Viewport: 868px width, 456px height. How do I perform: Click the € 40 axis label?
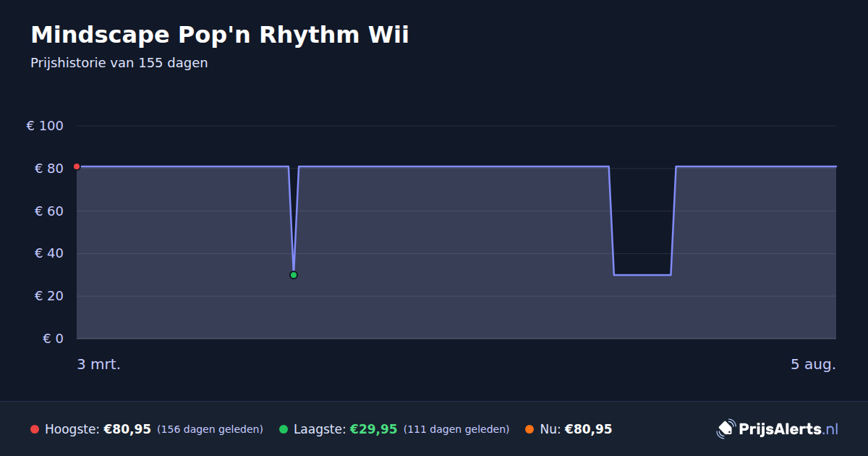pyautogui.click(x=49, y=253)
